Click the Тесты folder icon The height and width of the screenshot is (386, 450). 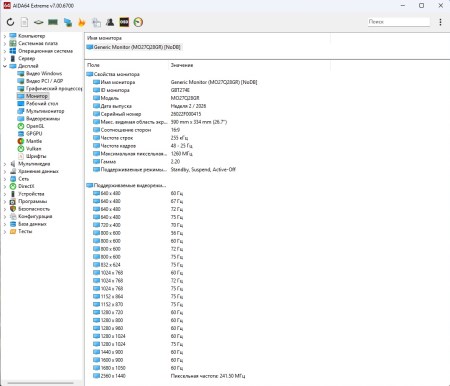pyautogui.click(x=13, y=231)
